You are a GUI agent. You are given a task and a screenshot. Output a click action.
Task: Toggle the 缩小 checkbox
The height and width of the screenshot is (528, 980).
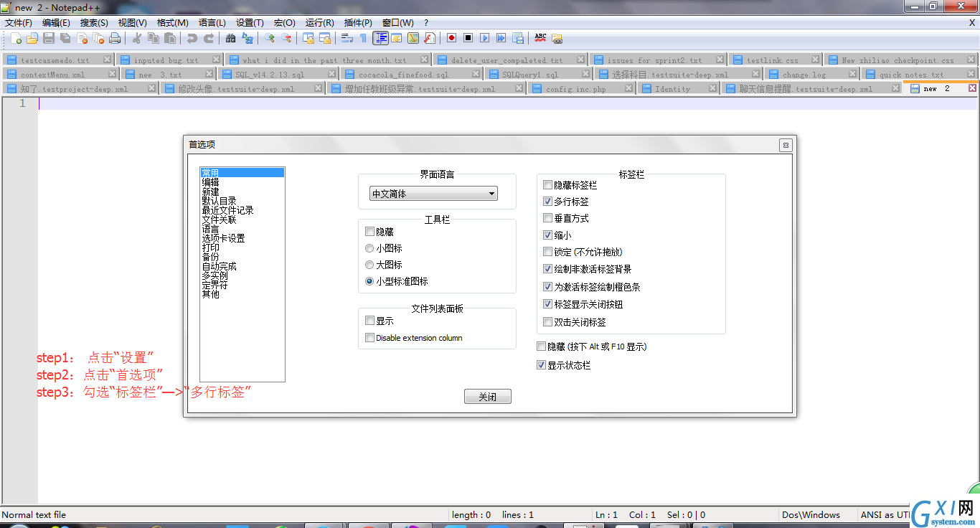point(548,235)
